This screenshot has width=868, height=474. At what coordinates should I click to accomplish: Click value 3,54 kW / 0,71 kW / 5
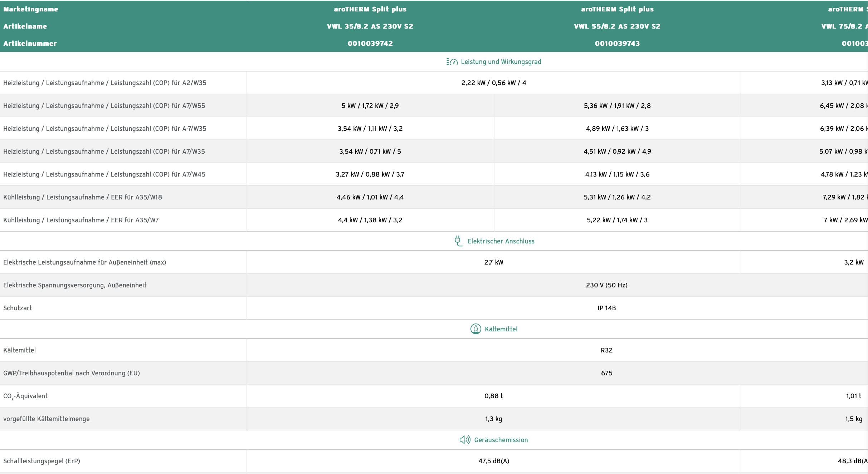370,152
